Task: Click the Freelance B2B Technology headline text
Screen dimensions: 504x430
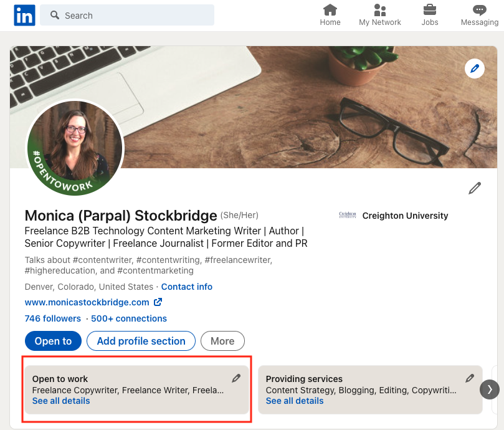Action: point(166,237)
